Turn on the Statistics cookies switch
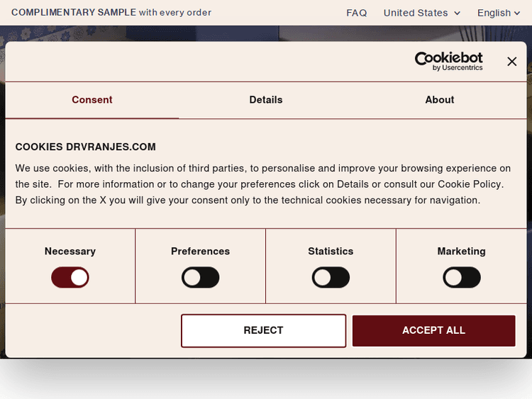The image size is (532, 399). (331, 277)
